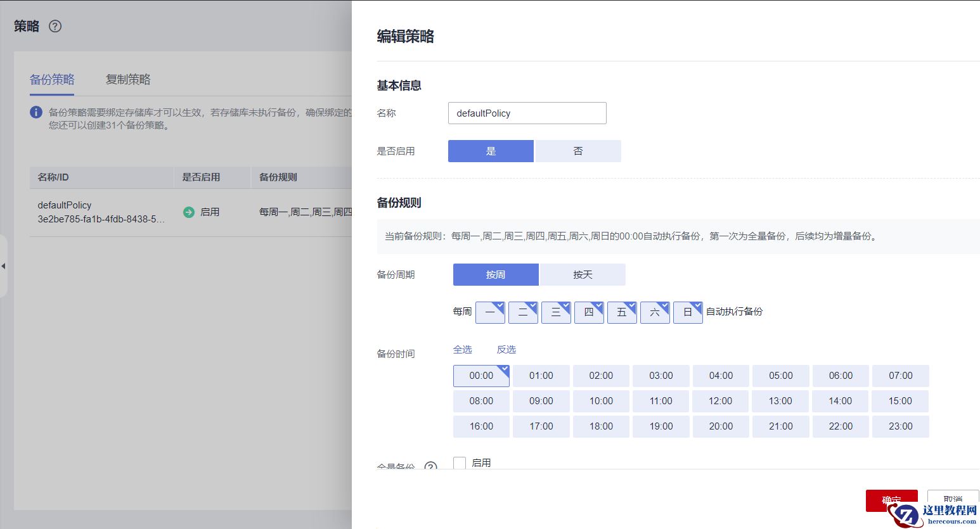Image resolution: width=980 pixels, height=529 pixels.
Task: Click help icon beside 全量备份 label
Action: [430, 467]
